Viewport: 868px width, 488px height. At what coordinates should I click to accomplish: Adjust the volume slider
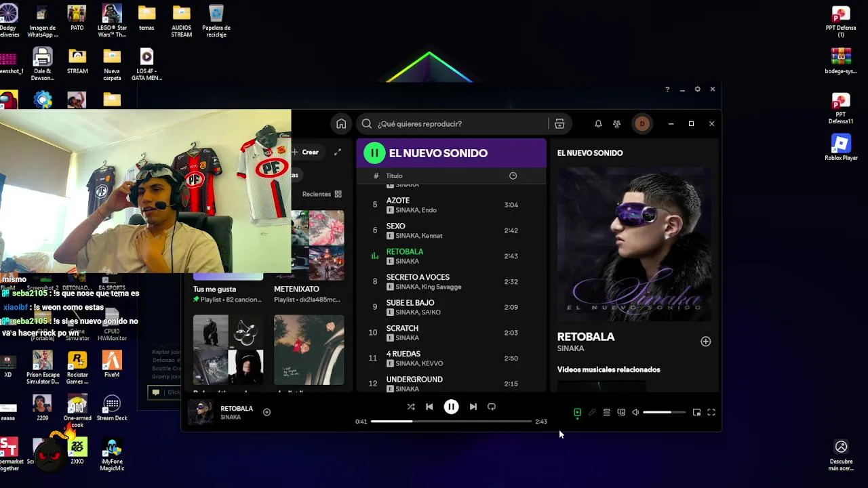click(664, 412)
